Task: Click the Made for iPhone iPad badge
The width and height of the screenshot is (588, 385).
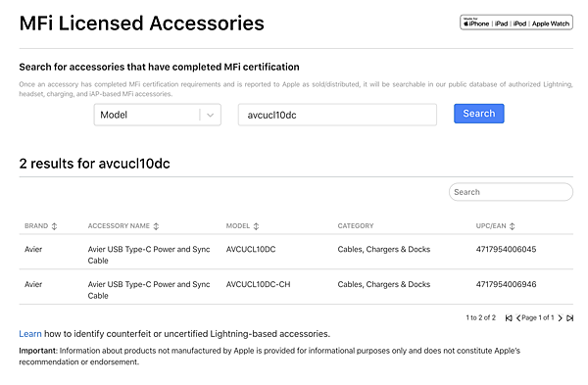Action: [516, 23]
